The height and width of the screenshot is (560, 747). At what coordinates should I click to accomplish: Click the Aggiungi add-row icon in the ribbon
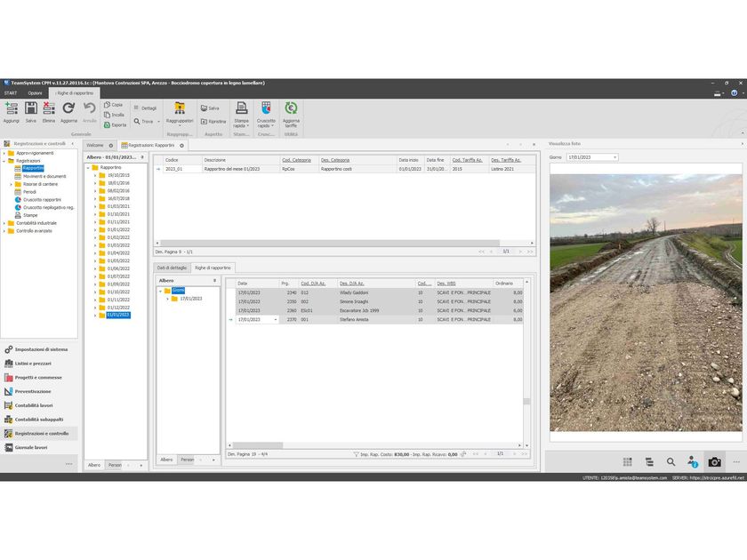point(12,108)
